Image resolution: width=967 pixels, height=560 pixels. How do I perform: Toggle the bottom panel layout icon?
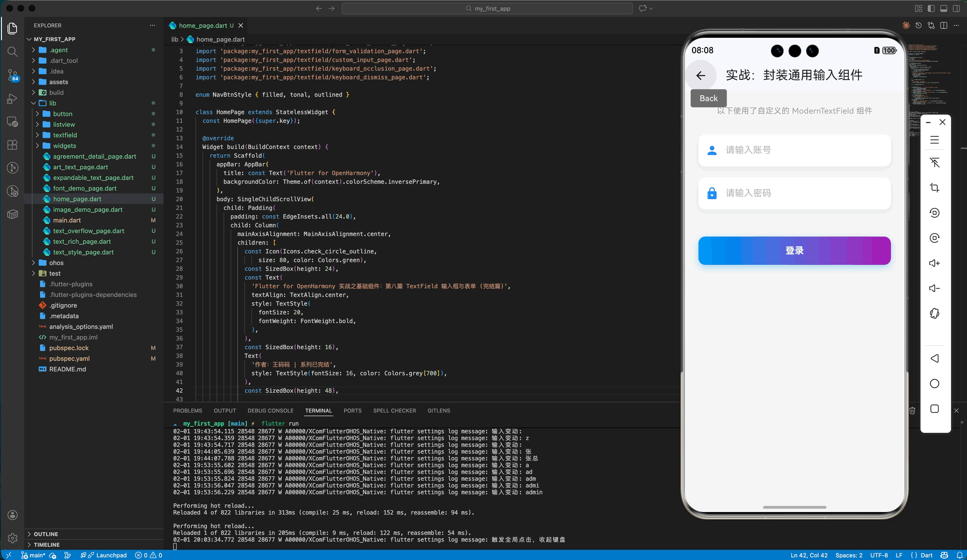[x=943, y=8]
